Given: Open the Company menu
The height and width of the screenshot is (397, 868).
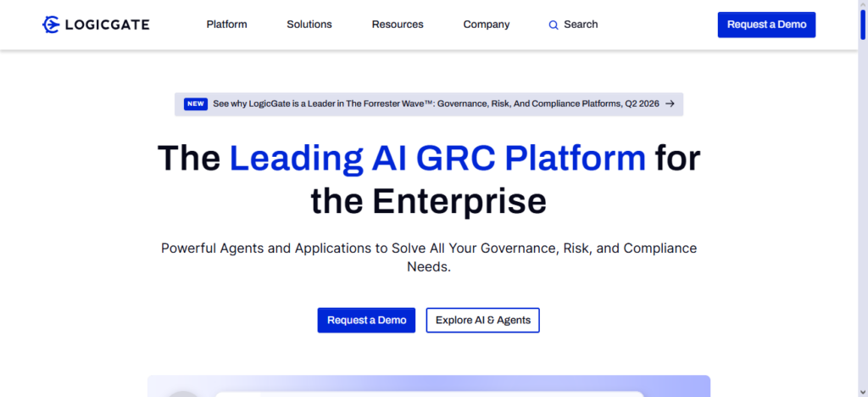Looking at the screenshot, I should tap(486, 25).
